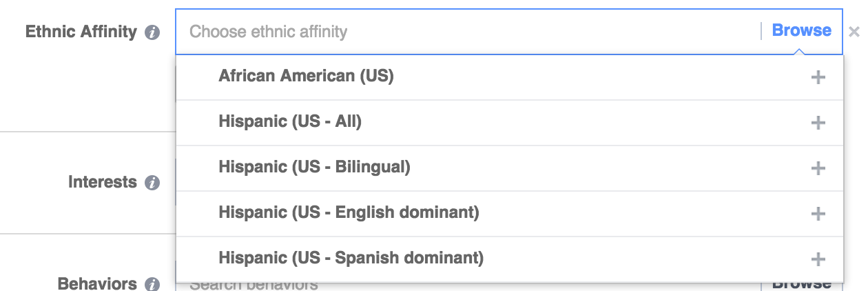Click the Ethnic Affinity label text
868x291 pixels.
(81, 32)
